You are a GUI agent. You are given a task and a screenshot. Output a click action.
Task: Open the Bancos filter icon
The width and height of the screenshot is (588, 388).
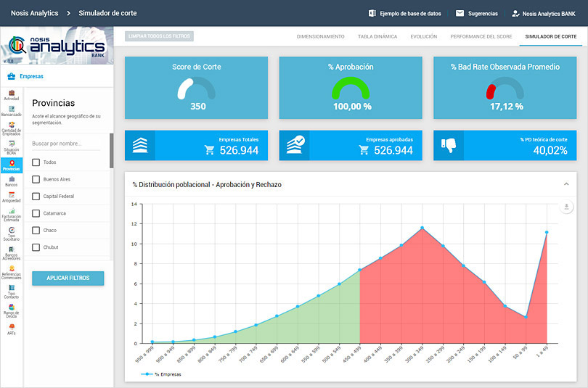click(12, 179)
